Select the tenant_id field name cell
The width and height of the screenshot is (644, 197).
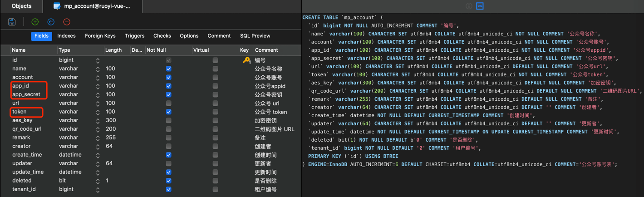(24, 189)
